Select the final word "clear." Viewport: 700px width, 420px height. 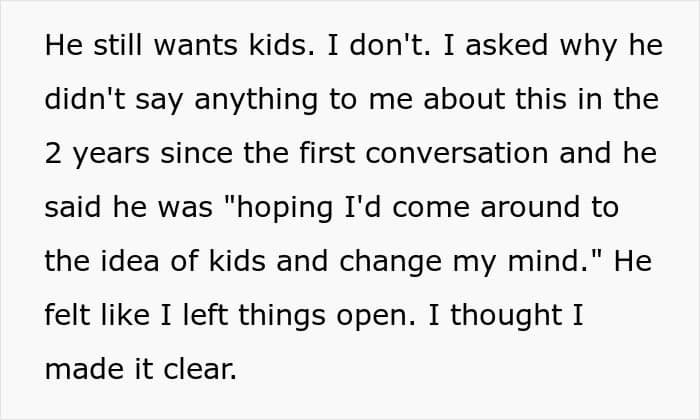tap(200, 369)
